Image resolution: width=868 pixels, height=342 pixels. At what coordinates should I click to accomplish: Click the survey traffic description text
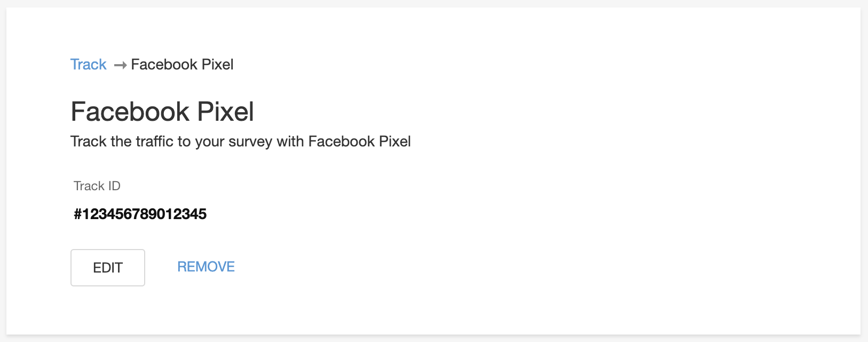tap(240, 142)
